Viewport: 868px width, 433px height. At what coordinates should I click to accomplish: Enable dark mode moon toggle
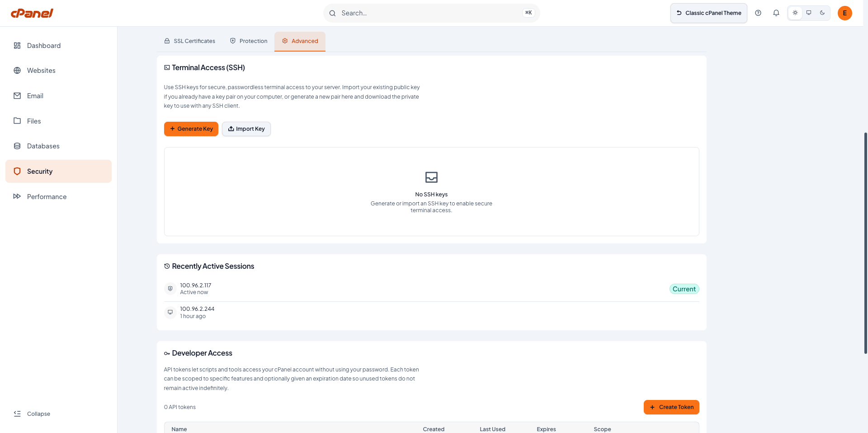pyautogui.click(x=822, y=13)
